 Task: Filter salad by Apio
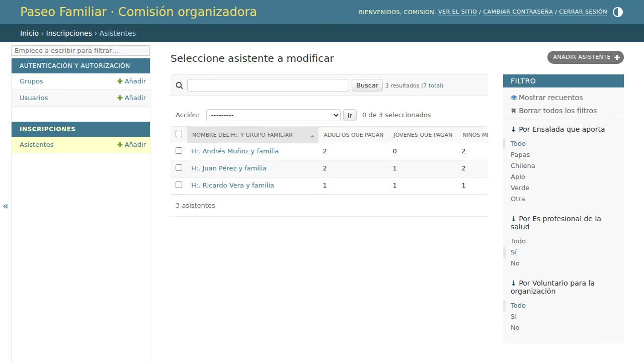click(x=518, y=176)
